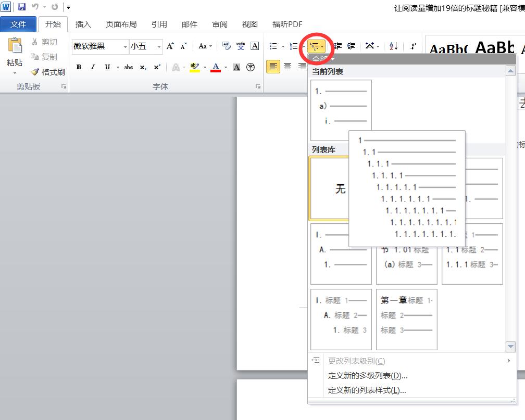Click the sort (排序) icon
525x420 pixels.
(x=393, y=46)
